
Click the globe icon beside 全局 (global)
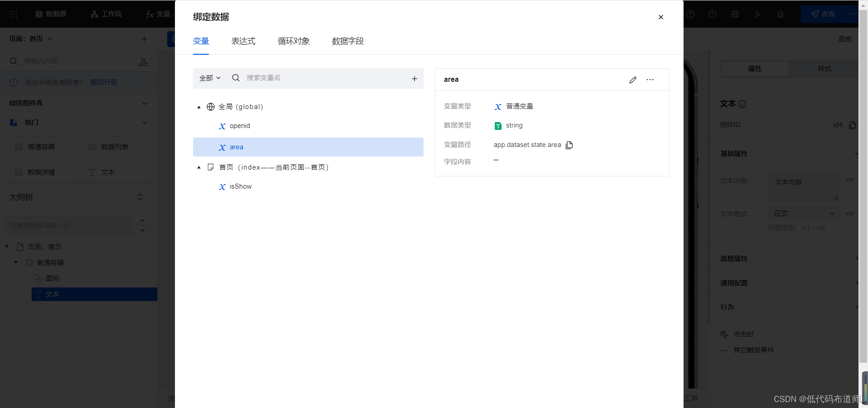pos(210,107)
